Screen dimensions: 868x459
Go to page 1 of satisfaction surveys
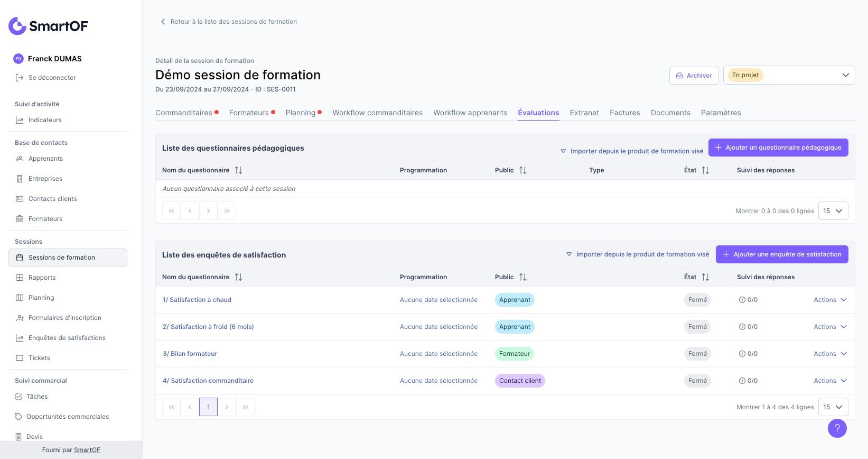(x=208, y=407)
